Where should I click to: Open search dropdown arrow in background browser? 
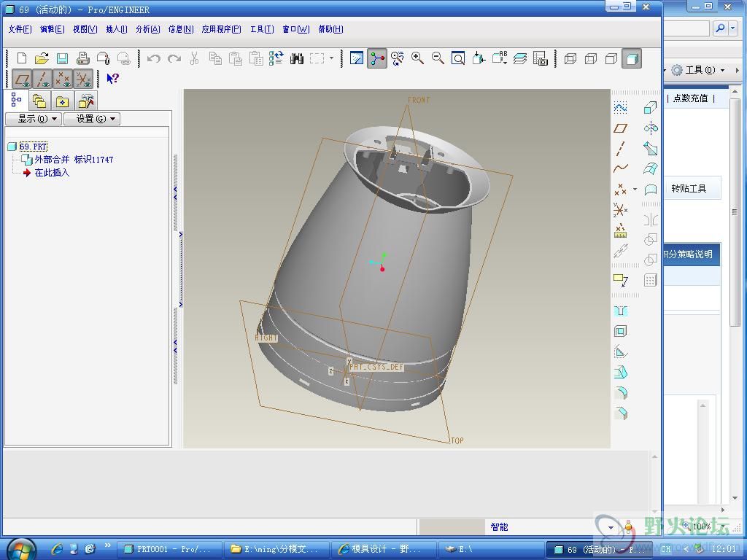pyautogui.click(x=732, y=28)
